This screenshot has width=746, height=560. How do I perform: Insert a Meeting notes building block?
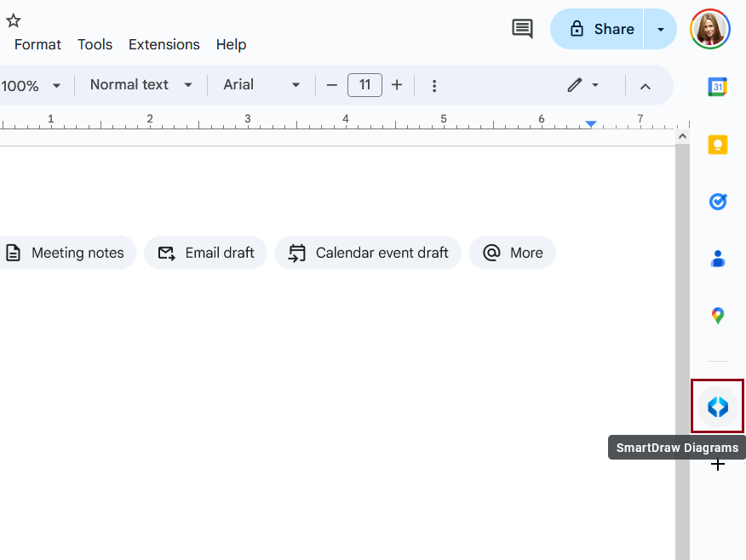coord(68,253)
